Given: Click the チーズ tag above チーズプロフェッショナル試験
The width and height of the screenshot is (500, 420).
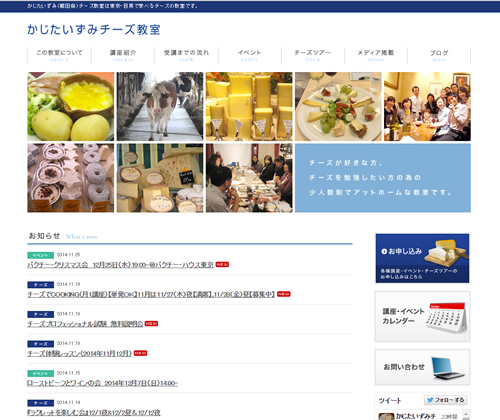Looking at the screenshot, I should (x=40, y=314).
